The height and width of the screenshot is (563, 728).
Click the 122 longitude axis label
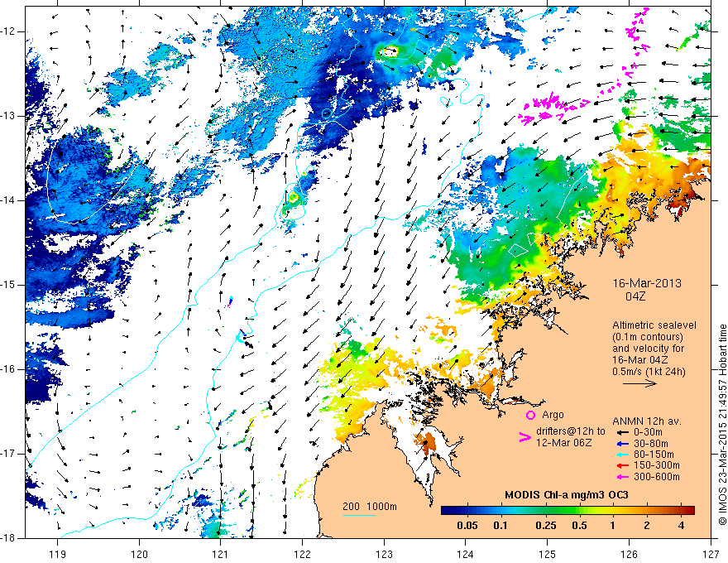coord(302,554)
